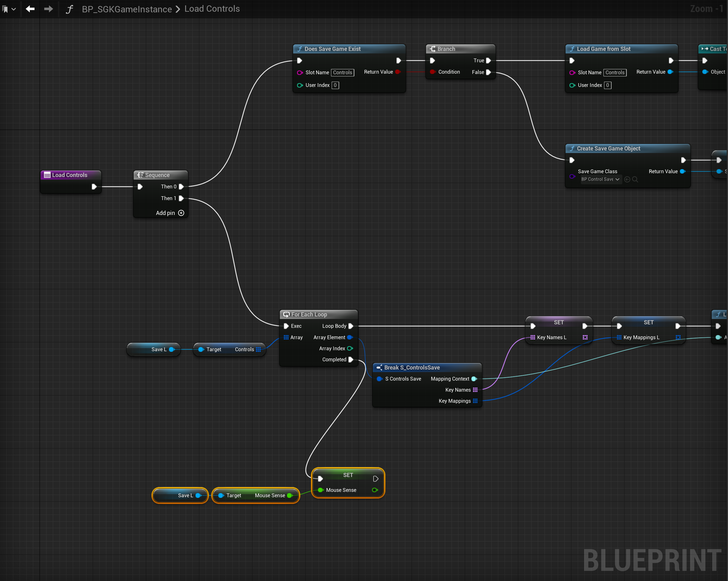Click the green Array Index output pin

(x=350, y=349)
